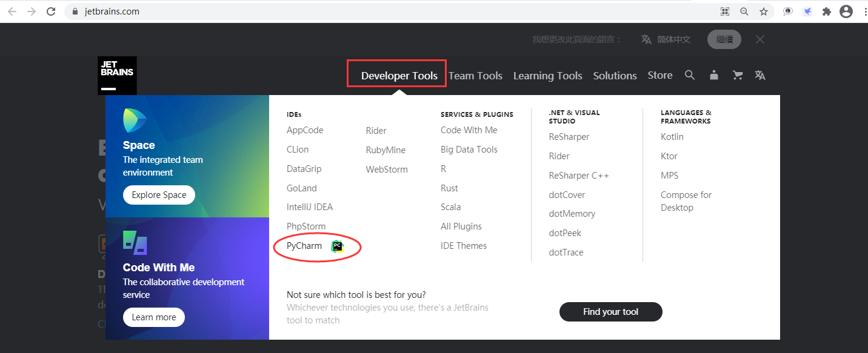Screen dimensions: 868x353
Task: Click the padlock site info icon
Action: [75, 12]
